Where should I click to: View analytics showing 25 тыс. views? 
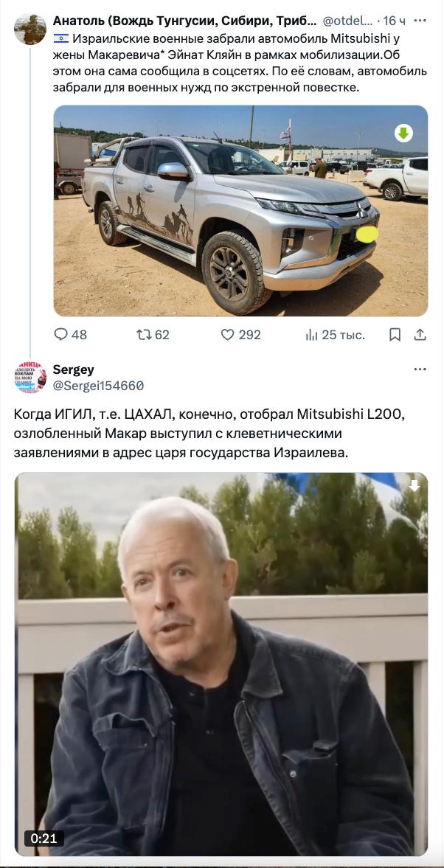point(335,334)
